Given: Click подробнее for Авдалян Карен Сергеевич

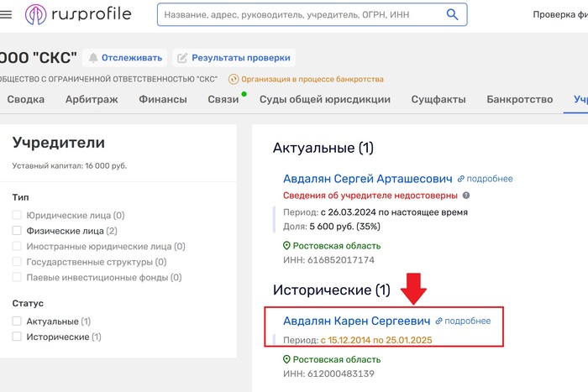Looking at the screenshot, I should click(x=467, y=321).
